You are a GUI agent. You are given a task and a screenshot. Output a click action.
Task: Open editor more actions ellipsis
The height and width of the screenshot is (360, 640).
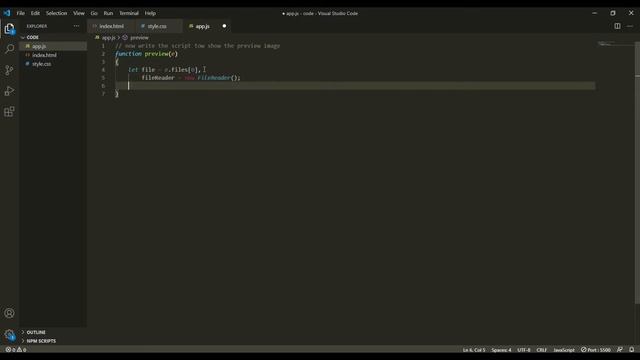click(630, 26)
